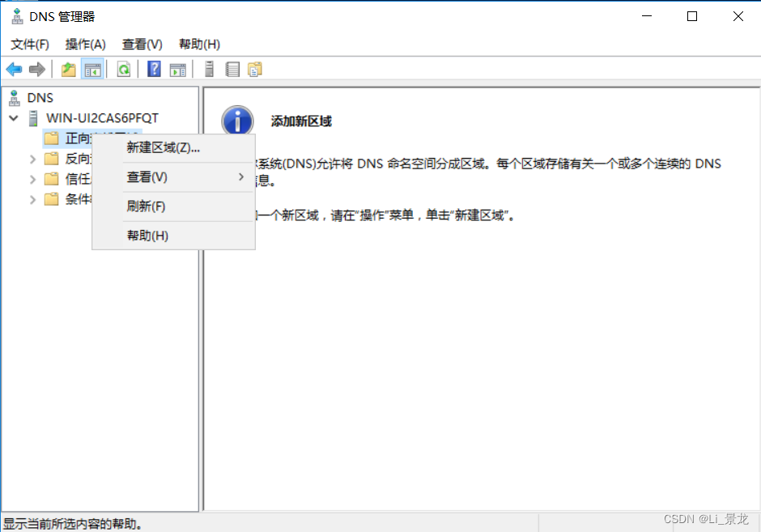Open the 查看(V) menu in the menu bar

point(142,45)
